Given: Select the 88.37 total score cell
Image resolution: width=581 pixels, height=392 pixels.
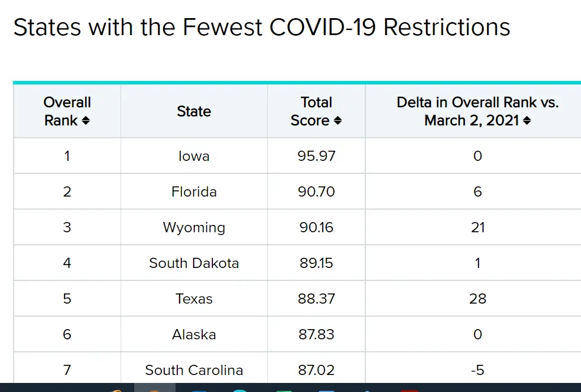Looking at the screenshot, I should (x=316, y=299).
